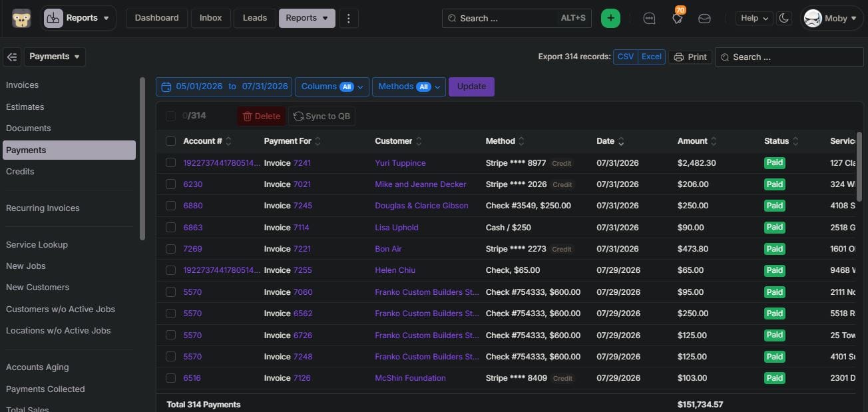Click the sidebar vertical scrollbar
The width and height of the screenshot is (868, 412).
[x=142, y=158]
